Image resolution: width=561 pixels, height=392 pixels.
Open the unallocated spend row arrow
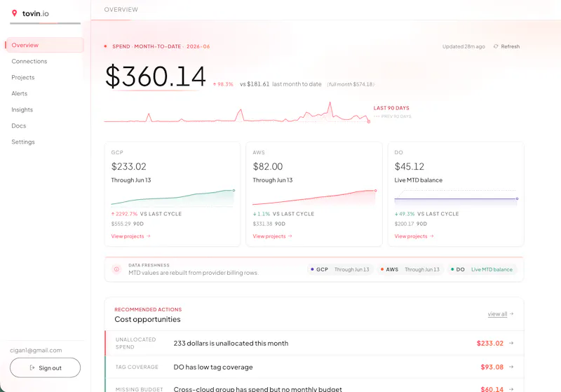click(x=511, y=343)
